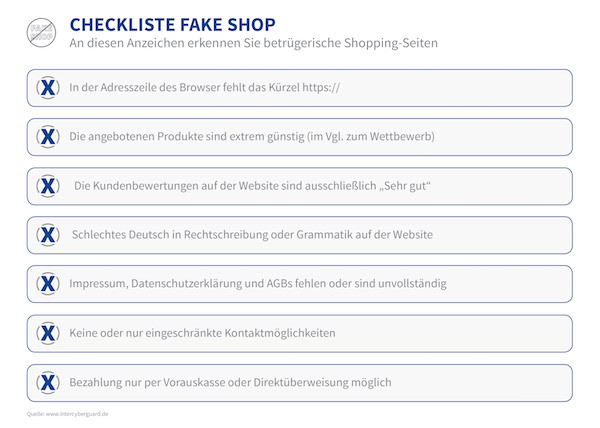Click the crossed-out Fake Shop logo icon
The image size is (600, 428).
click(41, 33)
